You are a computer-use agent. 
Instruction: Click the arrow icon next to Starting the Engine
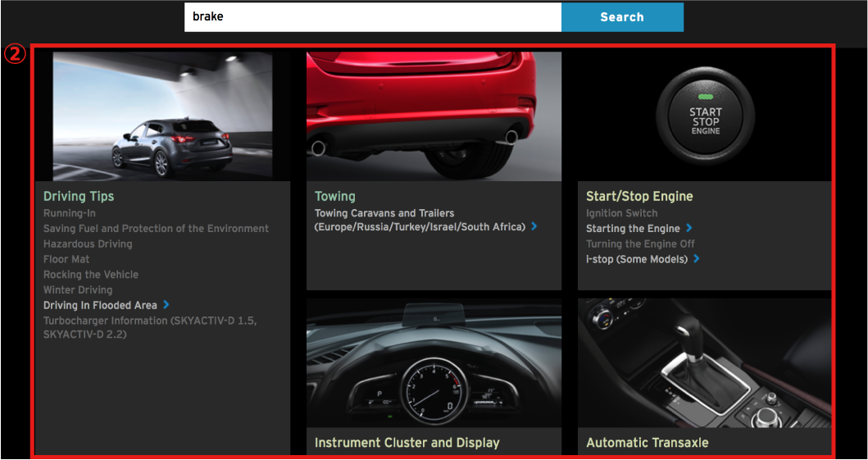click(689, 228)
